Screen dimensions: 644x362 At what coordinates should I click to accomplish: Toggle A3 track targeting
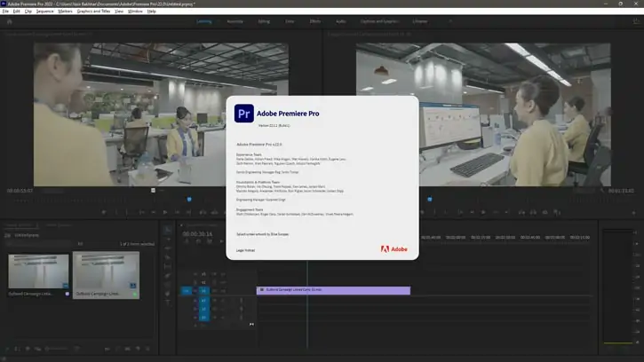pyautogui.click(x=203, y=318)
